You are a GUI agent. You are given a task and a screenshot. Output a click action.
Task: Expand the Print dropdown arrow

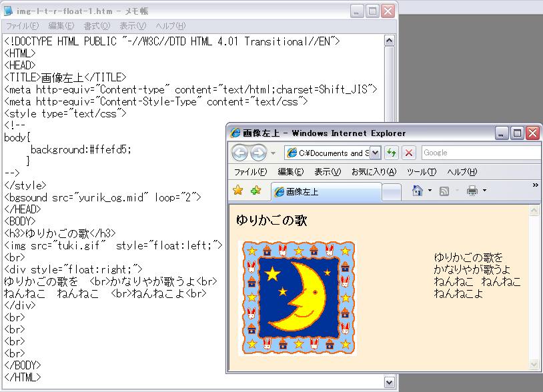(484, 190)
